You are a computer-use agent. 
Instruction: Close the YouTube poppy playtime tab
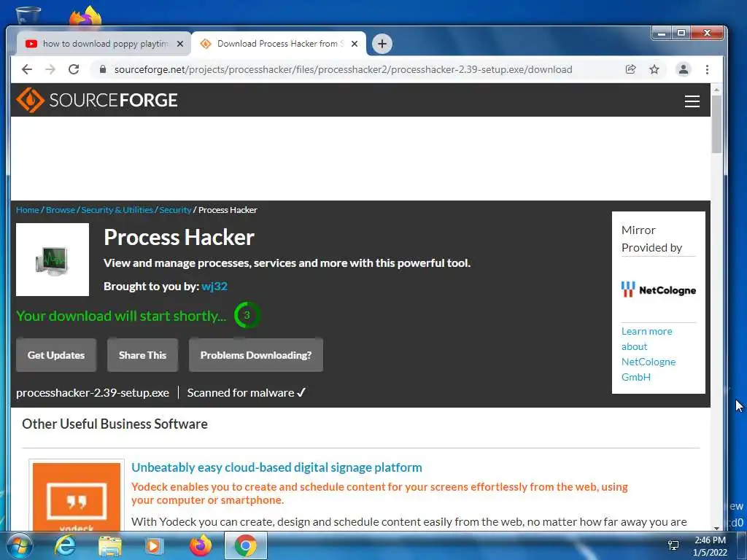pyautogui.click(x=179, y=44)
